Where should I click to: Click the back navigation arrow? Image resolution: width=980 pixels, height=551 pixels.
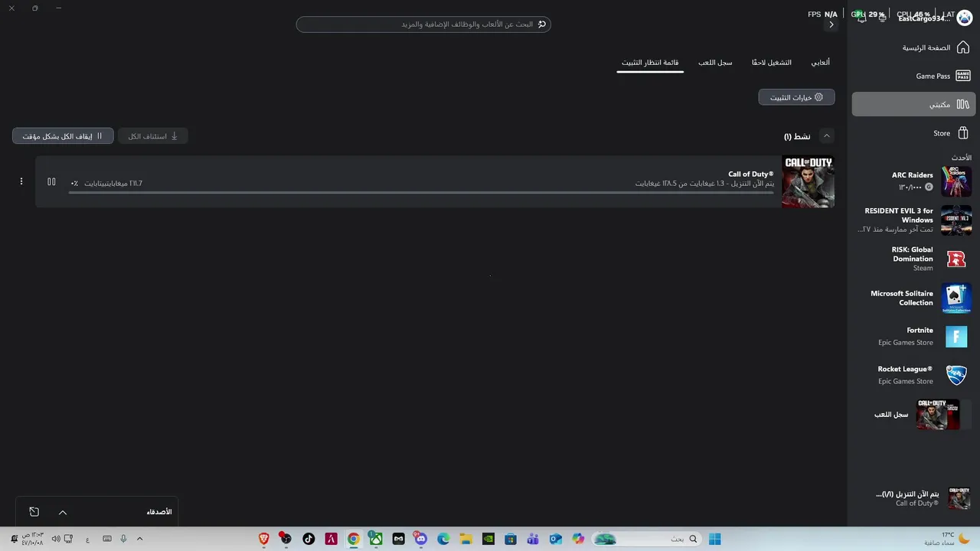(831, 24)
